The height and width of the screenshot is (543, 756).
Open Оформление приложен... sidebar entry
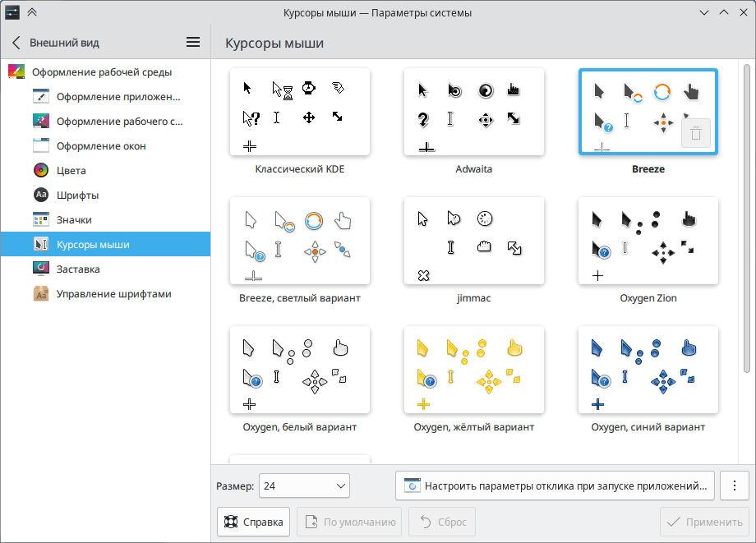click(x=105, y=96)
